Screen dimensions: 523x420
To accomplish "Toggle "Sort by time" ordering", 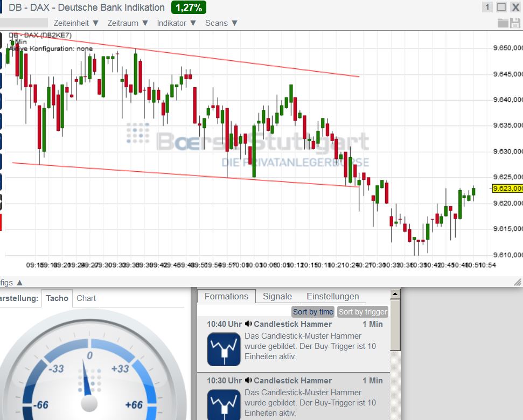I will (313, 311).
